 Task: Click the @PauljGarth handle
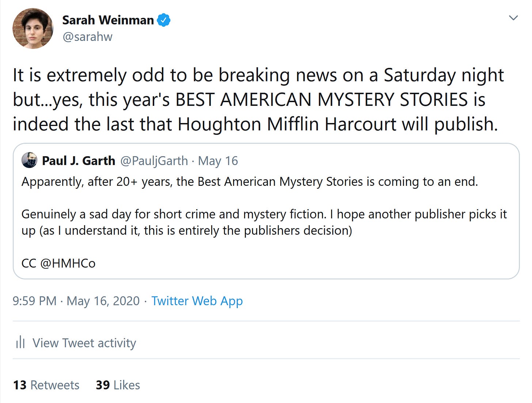[x=154, y=161]
